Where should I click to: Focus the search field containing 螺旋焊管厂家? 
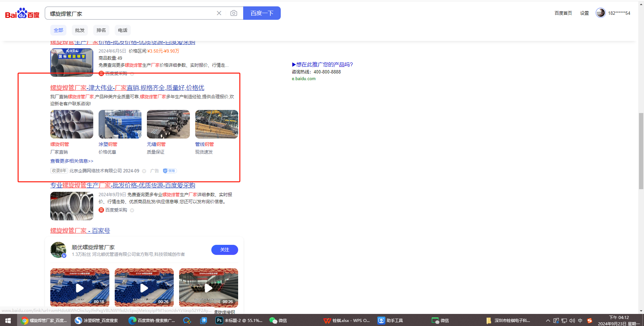pos(131,13)
